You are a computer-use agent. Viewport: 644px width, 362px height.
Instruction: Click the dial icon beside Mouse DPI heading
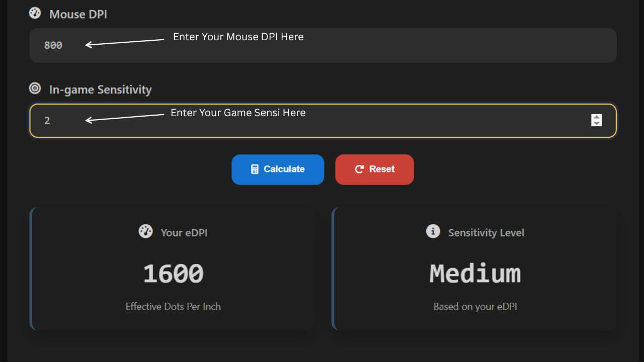[x=34, y=13]
